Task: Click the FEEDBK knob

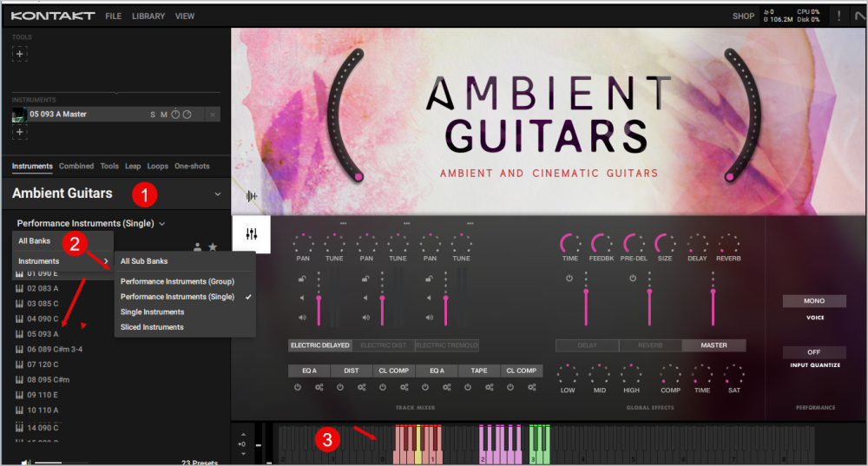Action: pyautogui.click(x=602, y=244)
